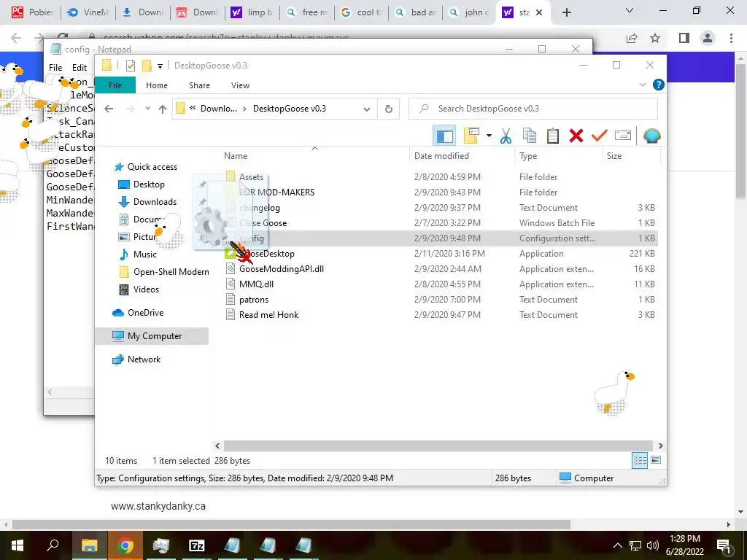This screenshot has height=560, width=747.
Task: Switch to Large icons view button
Action: [656, 460]
